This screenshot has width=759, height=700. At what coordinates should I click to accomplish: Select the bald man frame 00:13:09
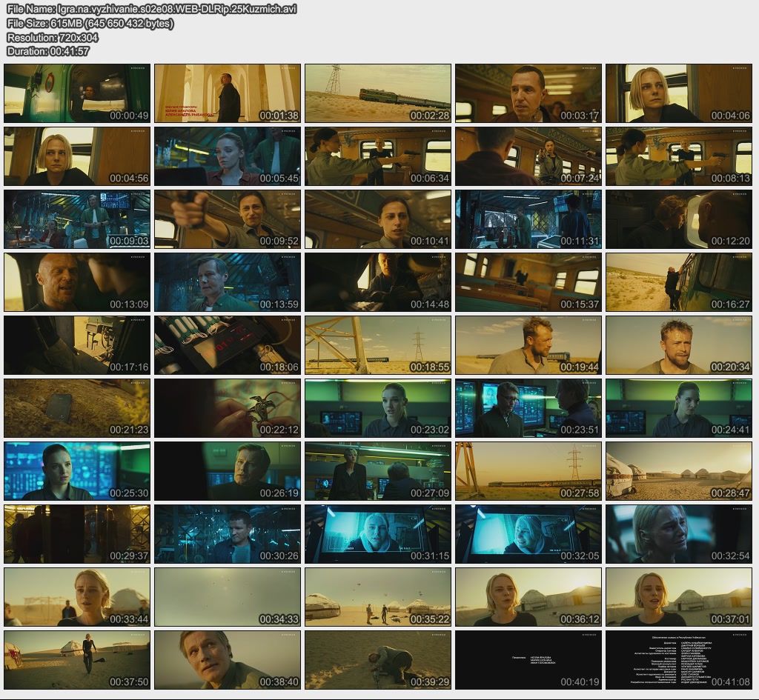click(x=77, y=282)
